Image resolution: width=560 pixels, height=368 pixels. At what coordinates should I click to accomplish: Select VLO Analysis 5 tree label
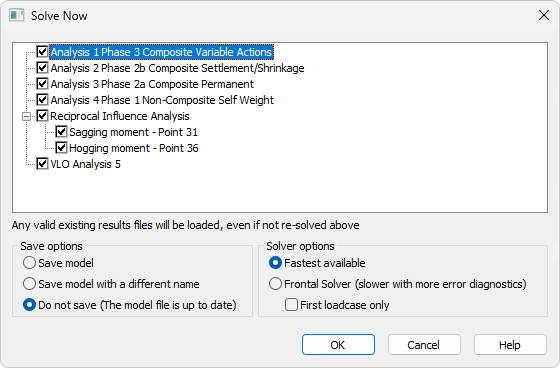(x=86, y=164)
